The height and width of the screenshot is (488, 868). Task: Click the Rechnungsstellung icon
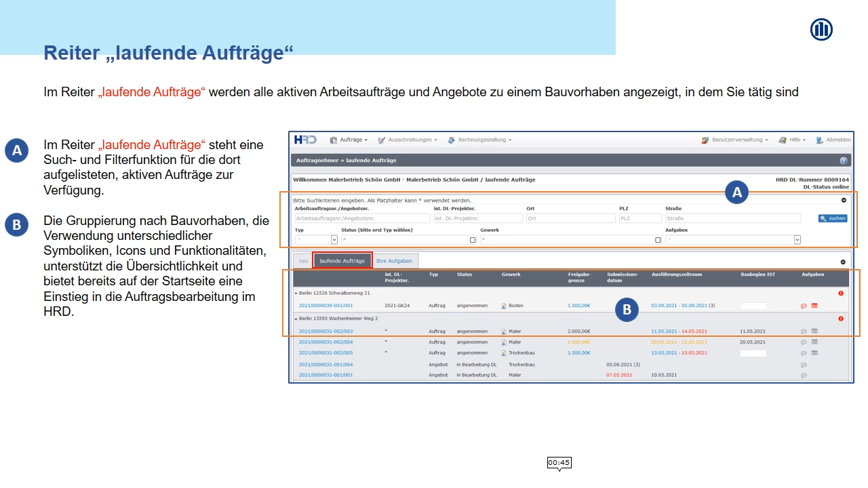pos(452,140)
